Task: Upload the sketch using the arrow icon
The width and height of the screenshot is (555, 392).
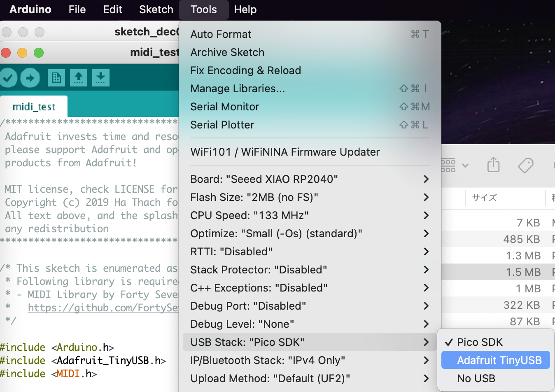Action: click(30, 77)
